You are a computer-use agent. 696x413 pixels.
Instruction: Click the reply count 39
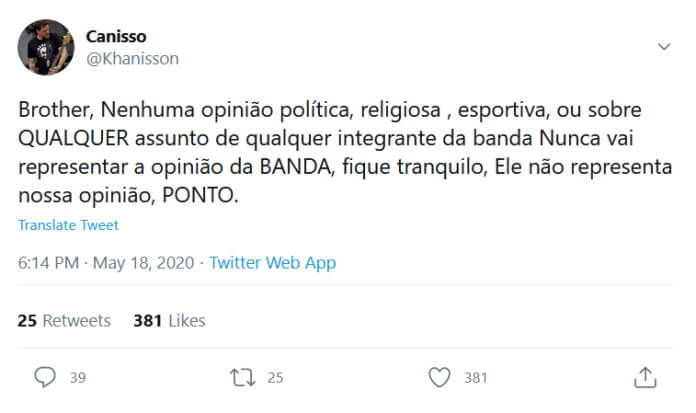pyautogui.click(x=77, y=378)
